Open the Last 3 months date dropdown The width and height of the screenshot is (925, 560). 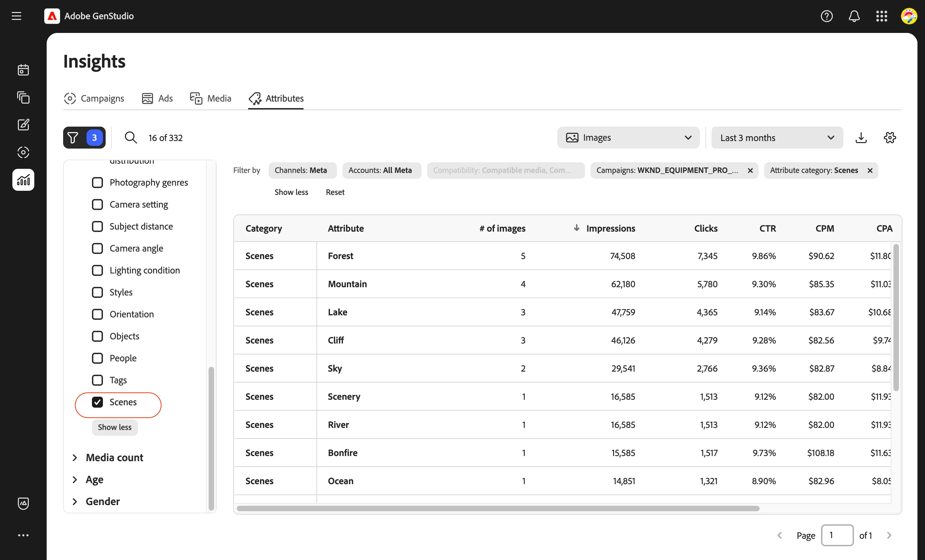point(777,138)
